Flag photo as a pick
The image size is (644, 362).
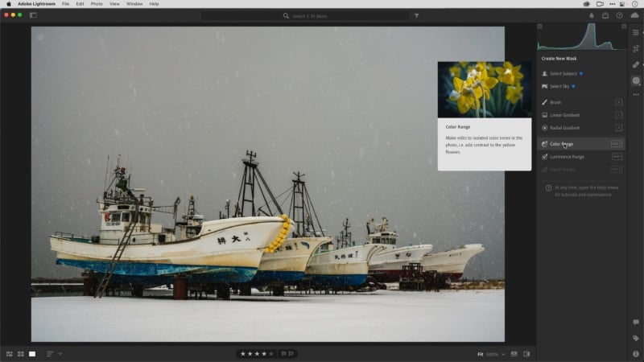click(x=283, y=354)
